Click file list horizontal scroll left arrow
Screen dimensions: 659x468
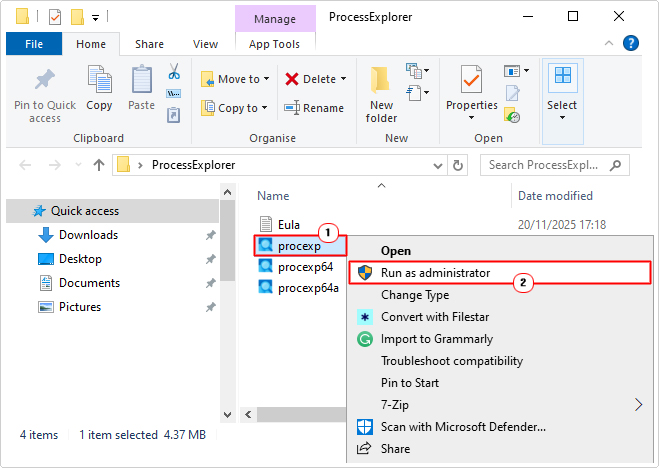click(248, 415)
